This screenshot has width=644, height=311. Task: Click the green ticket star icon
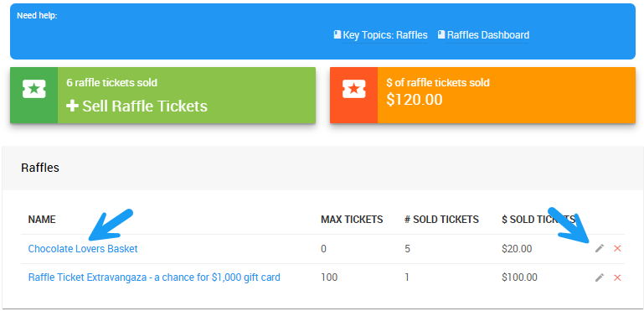pyautogui.click(x=34, y=89)
